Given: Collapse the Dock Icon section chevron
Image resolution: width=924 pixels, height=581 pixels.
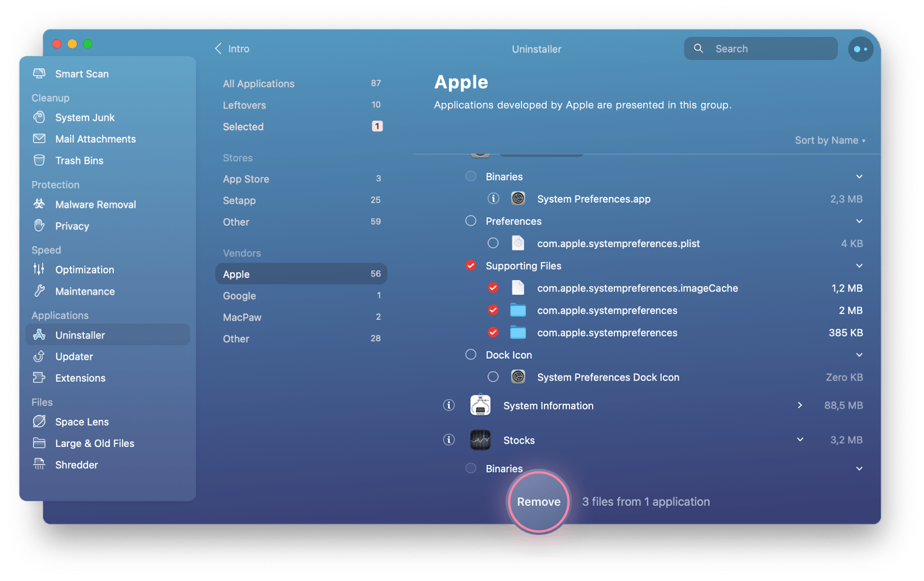Looking at the screenshot, I should pyautogui.click(x=859, y=355).
